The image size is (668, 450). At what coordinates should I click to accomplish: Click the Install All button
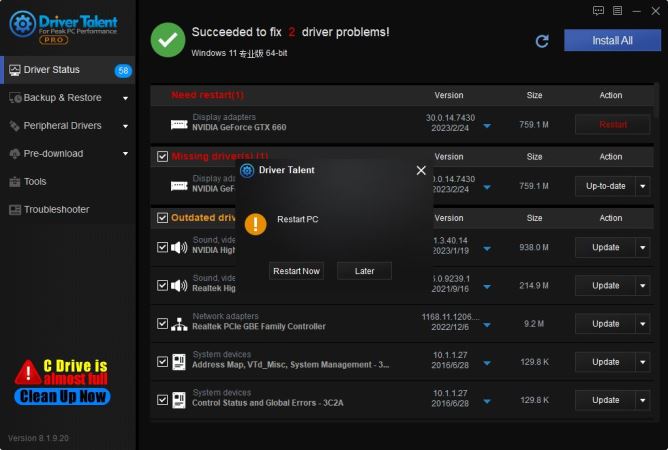point(612,40)
